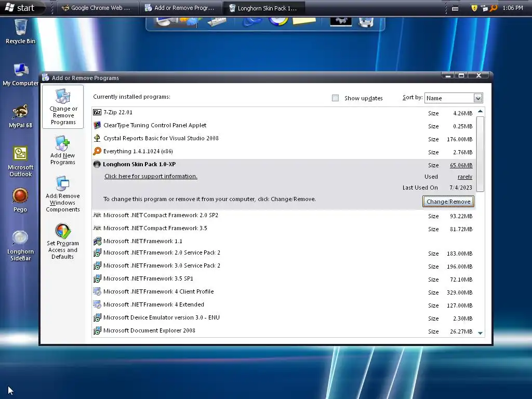Click here for support information link

click(x=151, y=176)
